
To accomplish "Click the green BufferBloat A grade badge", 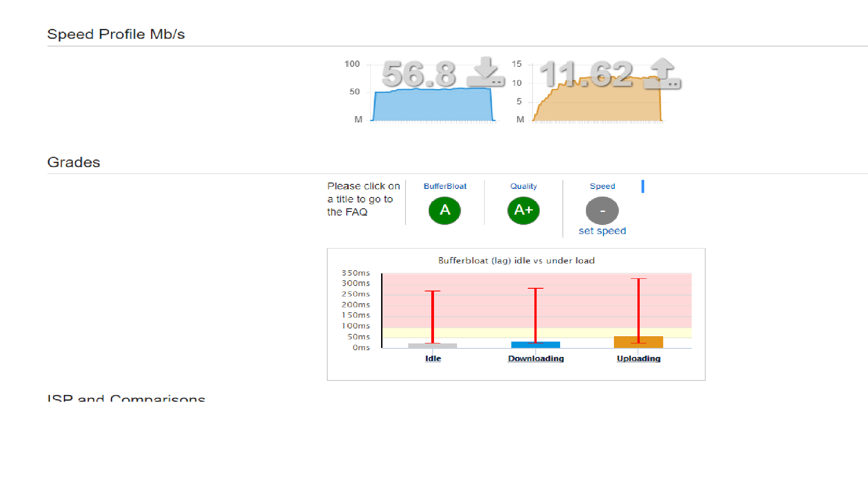I will coord(444,211).
